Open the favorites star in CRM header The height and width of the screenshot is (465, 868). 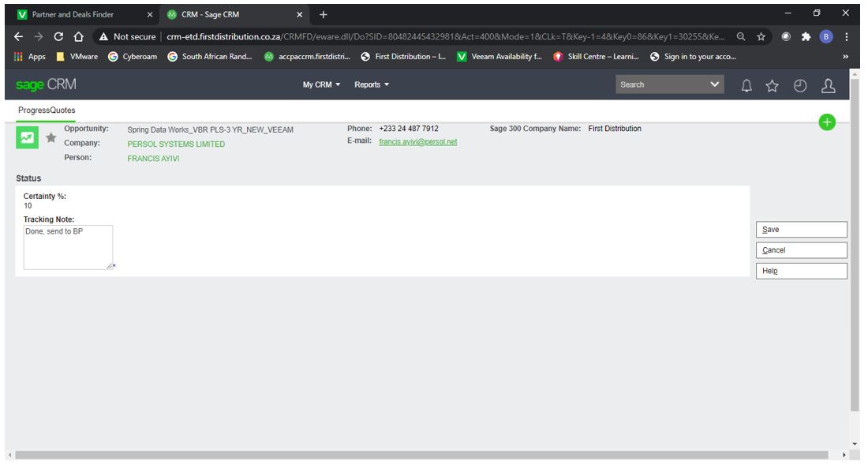coord(772,85)
